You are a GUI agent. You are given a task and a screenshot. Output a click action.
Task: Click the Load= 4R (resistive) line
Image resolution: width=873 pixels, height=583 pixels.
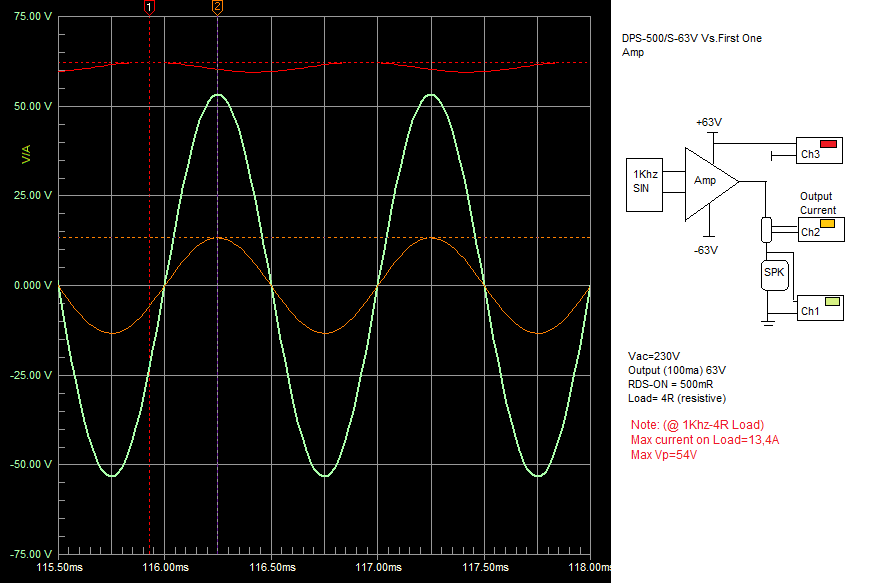coord(677,399)
